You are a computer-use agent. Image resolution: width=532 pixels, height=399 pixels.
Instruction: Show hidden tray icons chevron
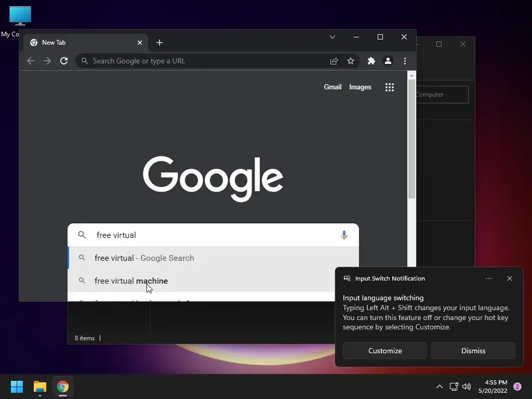[439, 387]
